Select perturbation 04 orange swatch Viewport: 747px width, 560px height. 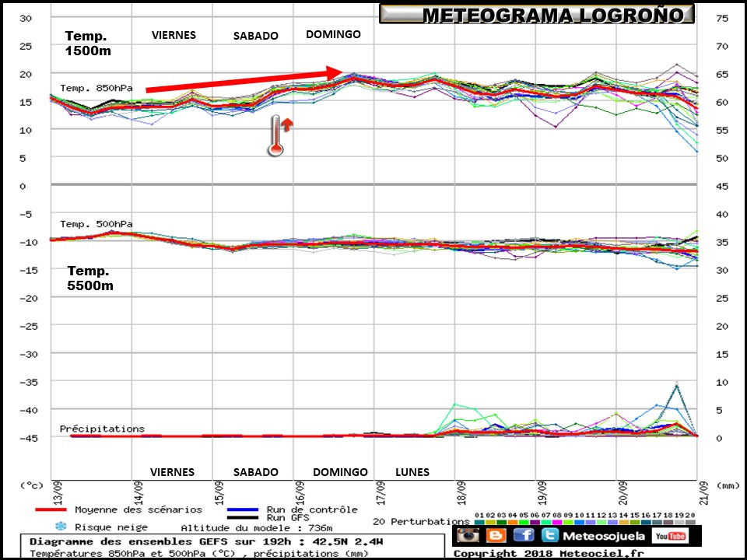tap(513, 523)
